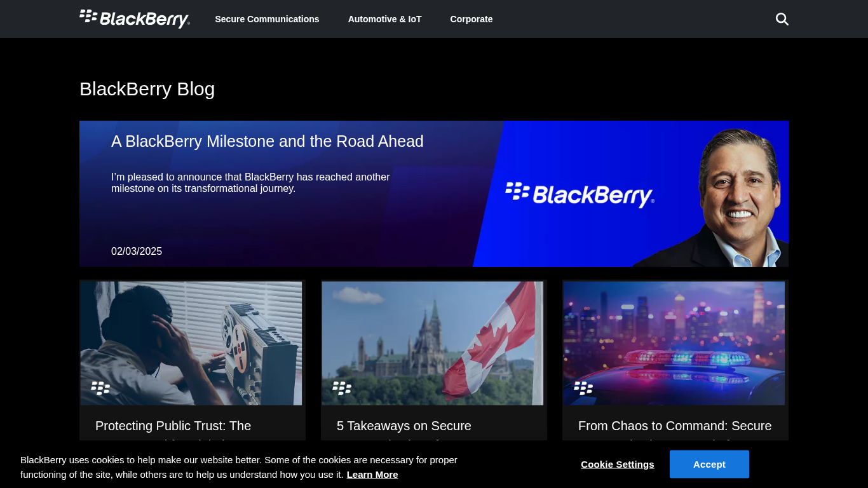Click BlackBerry logo in hero banner
Screen dimensions: 868x488
pyautogui.click(x=580, y=194)
